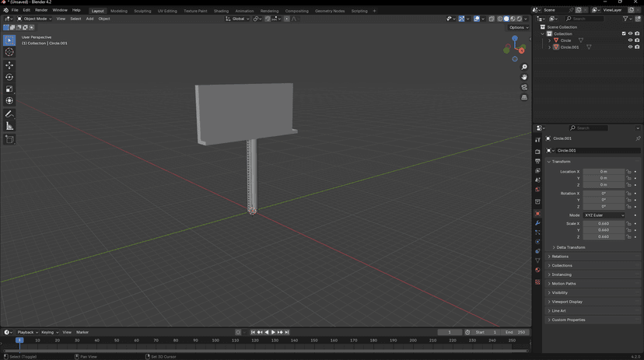Jump to the timeline end frame

287,332
